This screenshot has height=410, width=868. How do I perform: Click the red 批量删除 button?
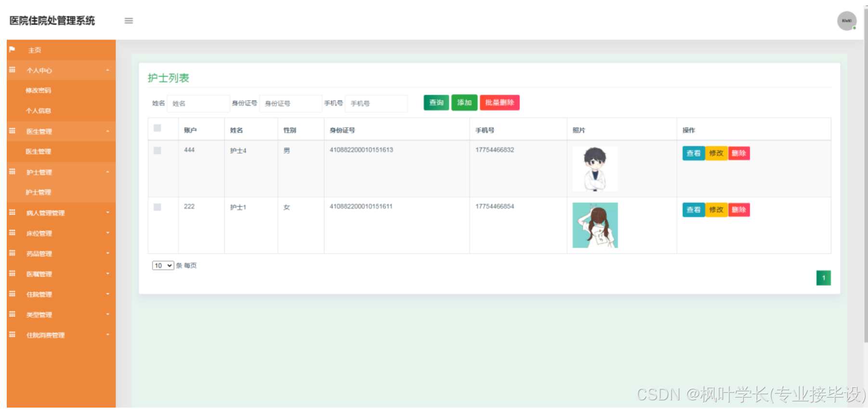tap(500, 103)
